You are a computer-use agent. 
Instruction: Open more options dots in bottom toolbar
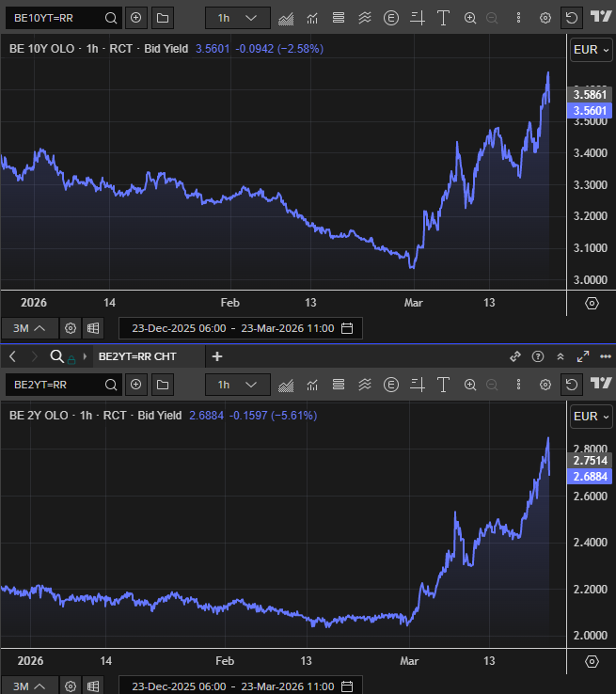[x=518, y=385]
